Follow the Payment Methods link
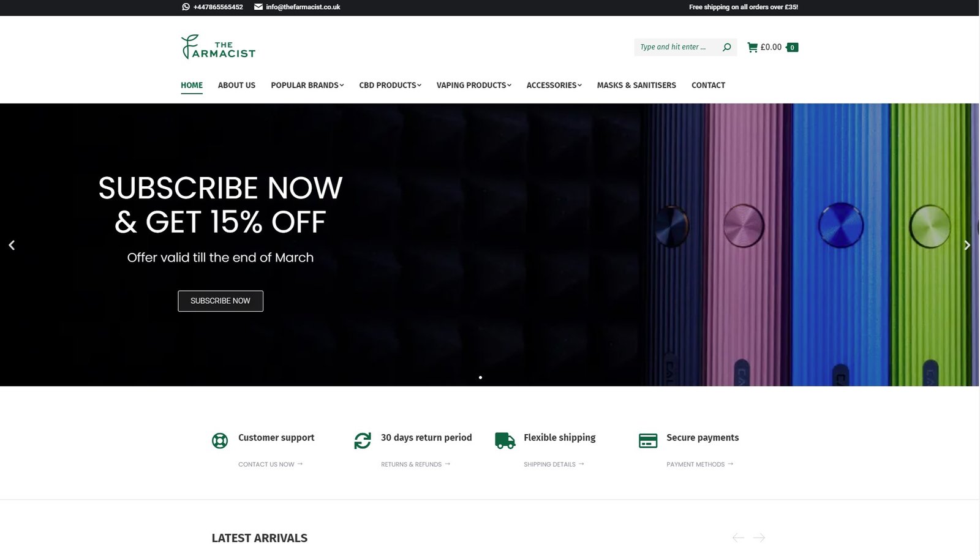The width and height of the screenshot is (980, 556). click(x=699, y=464)
